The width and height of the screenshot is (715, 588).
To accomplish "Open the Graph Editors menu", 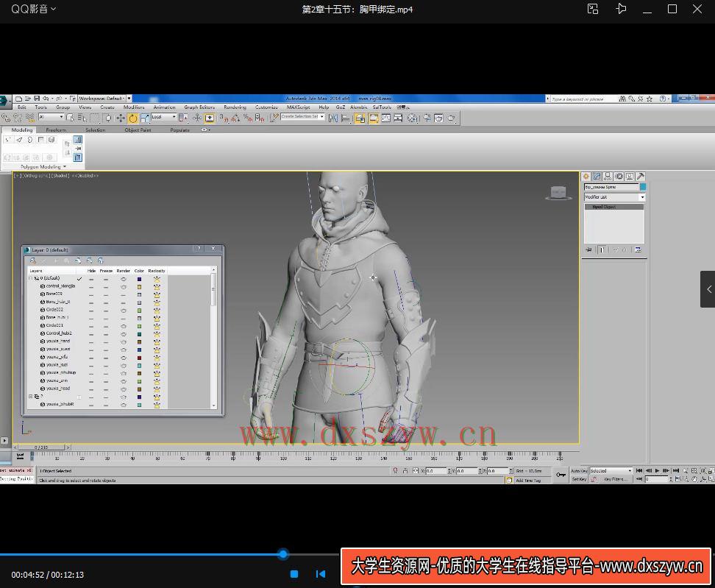I will pos(199,107).
